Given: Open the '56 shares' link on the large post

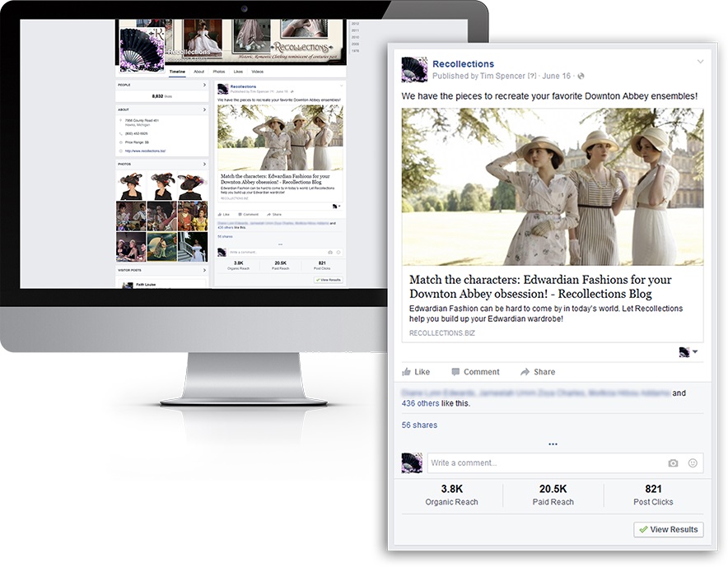Looking at the screenshot, I should coord(419,425).
